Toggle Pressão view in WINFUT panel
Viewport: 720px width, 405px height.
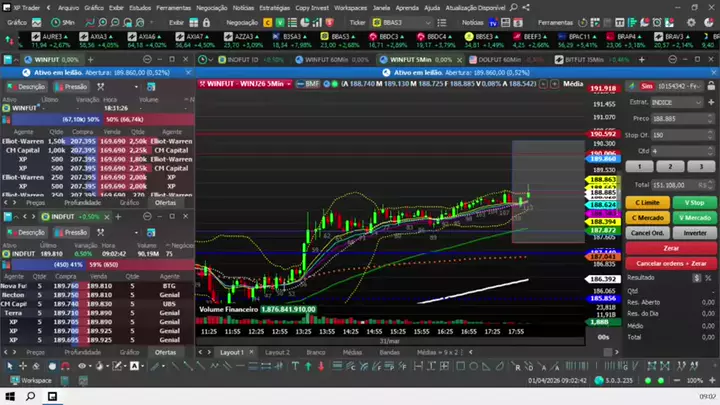click(x=71, y=86)
